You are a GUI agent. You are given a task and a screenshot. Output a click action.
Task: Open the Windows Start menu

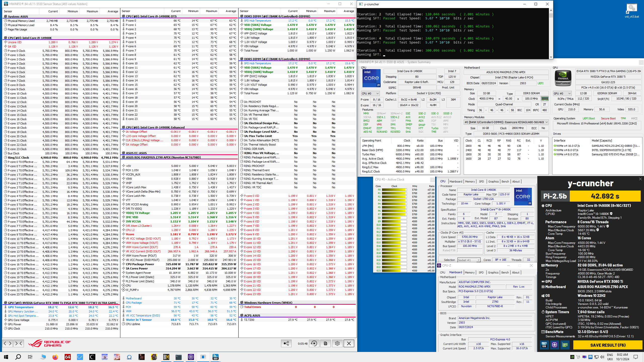6,357
